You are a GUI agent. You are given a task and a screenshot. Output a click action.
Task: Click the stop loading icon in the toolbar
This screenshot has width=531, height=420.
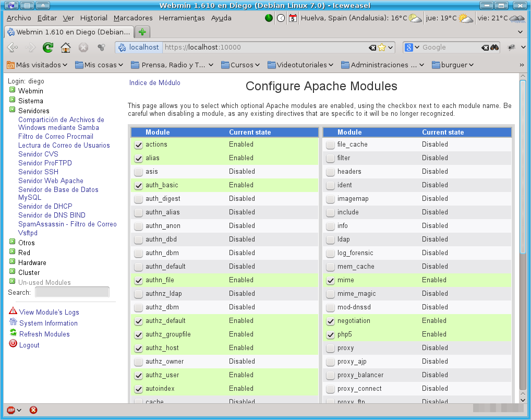[x=83, y=47]
